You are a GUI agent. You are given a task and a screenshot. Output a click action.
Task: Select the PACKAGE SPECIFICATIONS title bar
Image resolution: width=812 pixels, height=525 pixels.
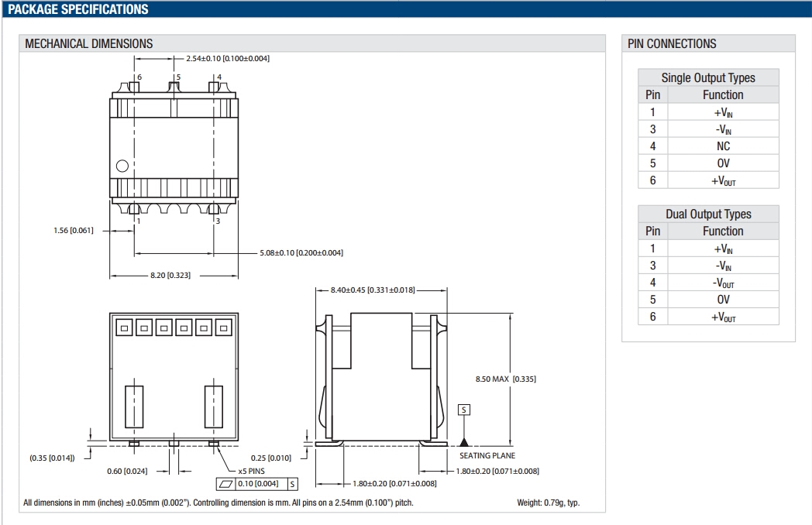tap(77, 9)
